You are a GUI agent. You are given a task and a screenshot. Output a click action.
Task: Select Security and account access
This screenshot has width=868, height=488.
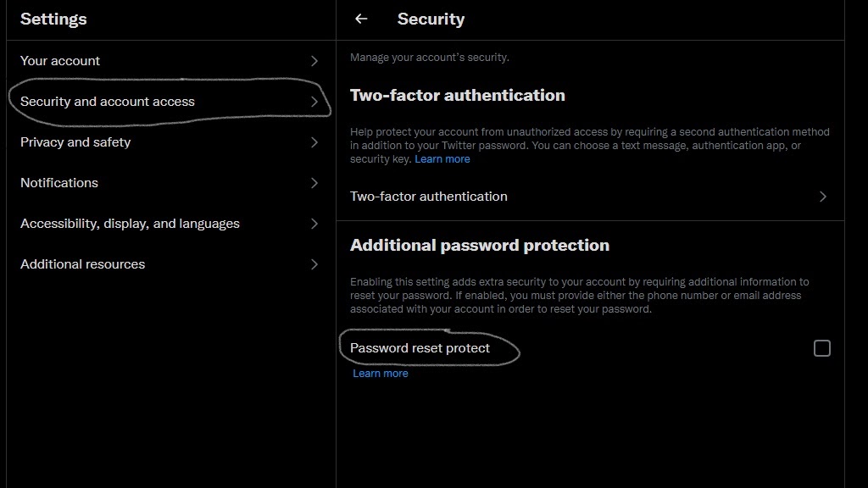click(x=171, y=102)
